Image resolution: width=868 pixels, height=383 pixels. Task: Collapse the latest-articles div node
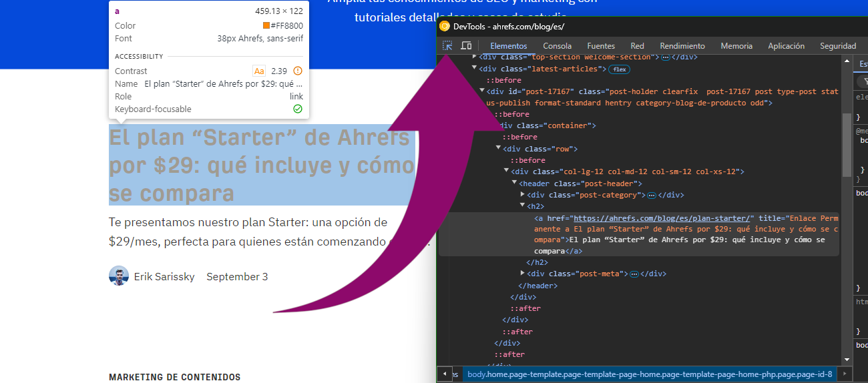pyautogui.click(x=475, y=68)
